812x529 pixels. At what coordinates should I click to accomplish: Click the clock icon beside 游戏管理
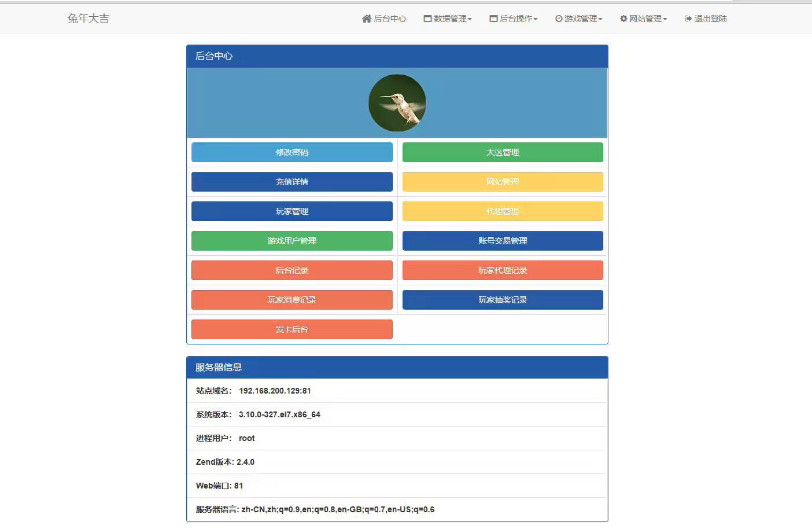[559, 19]
